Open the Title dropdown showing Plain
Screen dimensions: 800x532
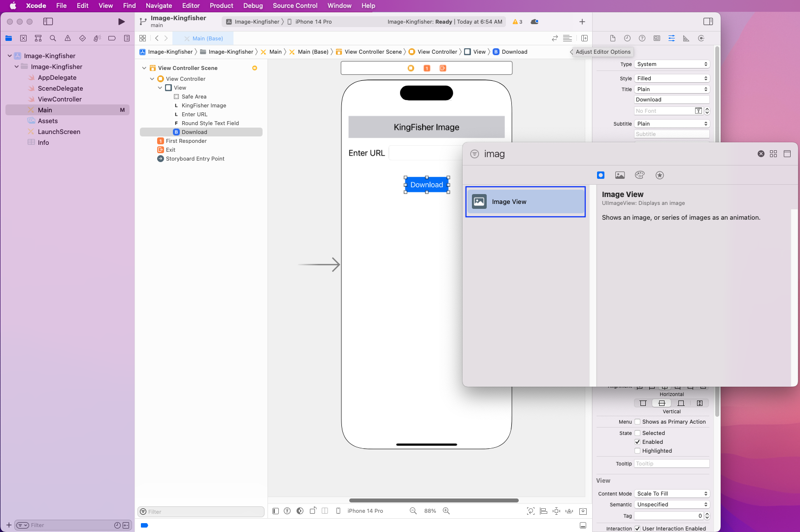(672, 89)
